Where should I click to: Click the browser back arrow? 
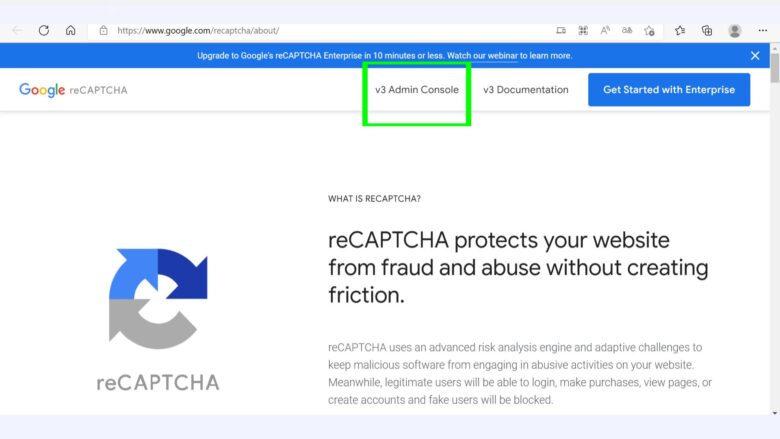[x=17, y=30]
